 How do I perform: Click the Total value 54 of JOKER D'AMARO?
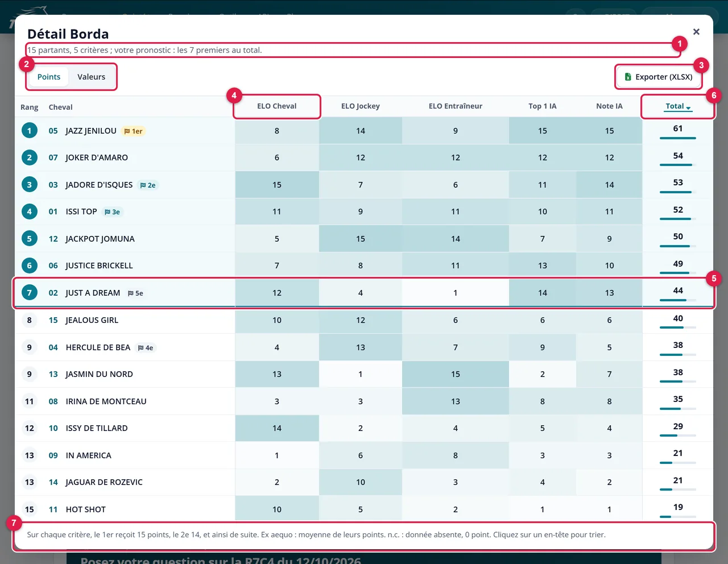[x=678, y=156]
